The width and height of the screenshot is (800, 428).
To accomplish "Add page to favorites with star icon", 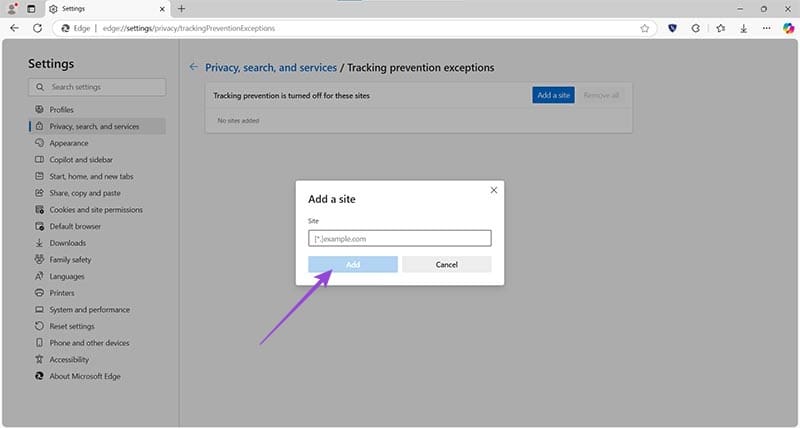I will pos(644,29).
